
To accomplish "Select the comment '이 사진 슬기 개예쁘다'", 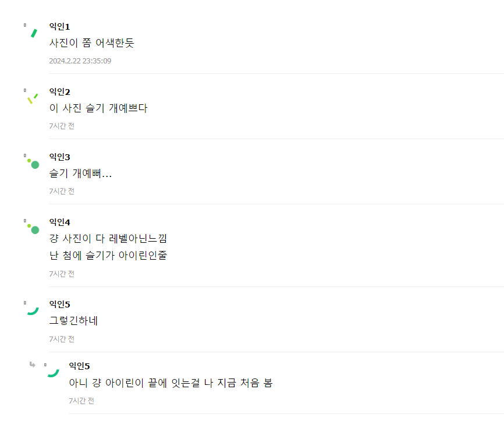I will pos(98,108).
